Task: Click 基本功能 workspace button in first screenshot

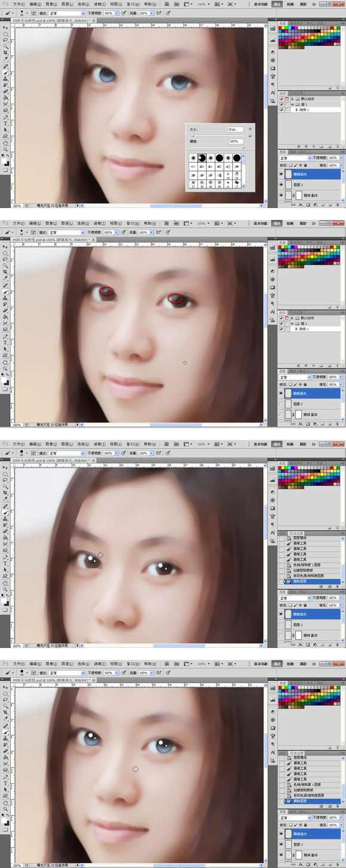Action: 260,4
